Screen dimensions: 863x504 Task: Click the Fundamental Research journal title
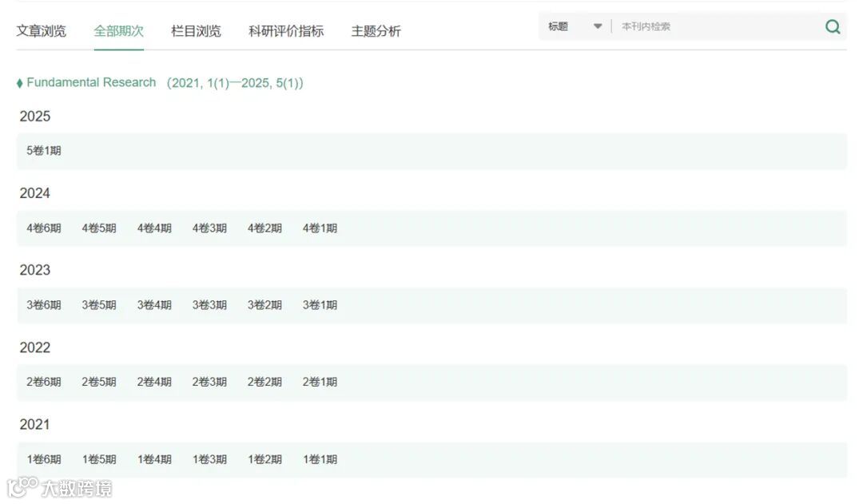(91, 82)
